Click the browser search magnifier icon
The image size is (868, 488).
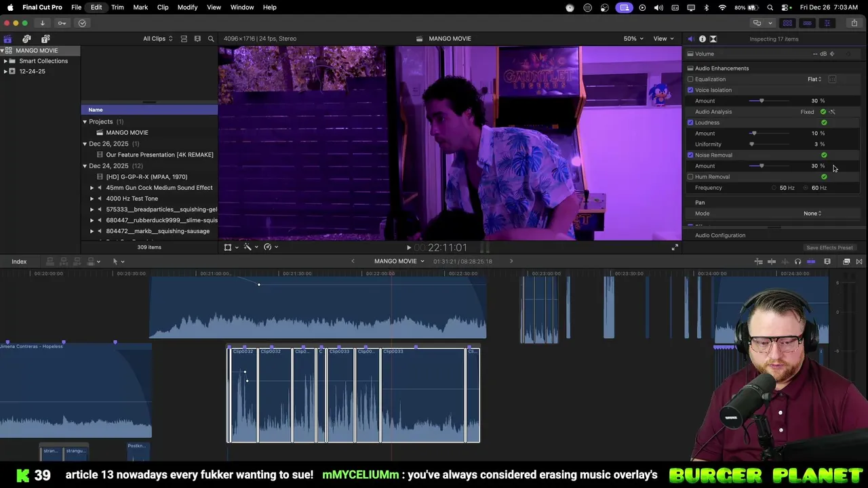pos(211,39)
